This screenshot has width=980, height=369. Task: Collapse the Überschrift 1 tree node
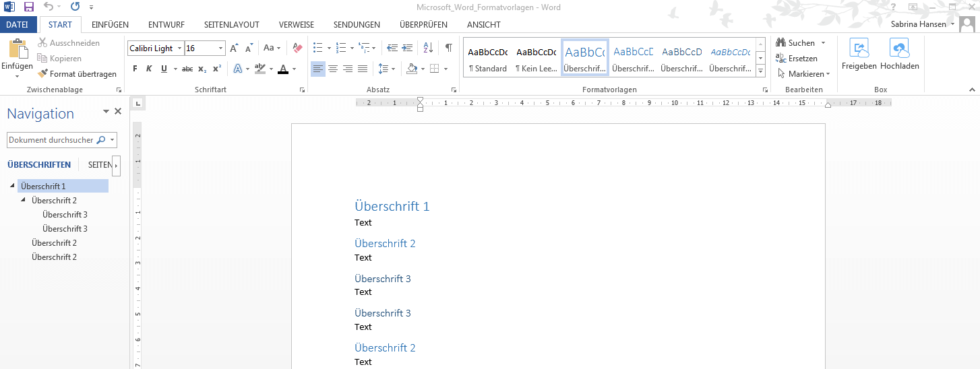pyautogui.click(x=13, y=186)
